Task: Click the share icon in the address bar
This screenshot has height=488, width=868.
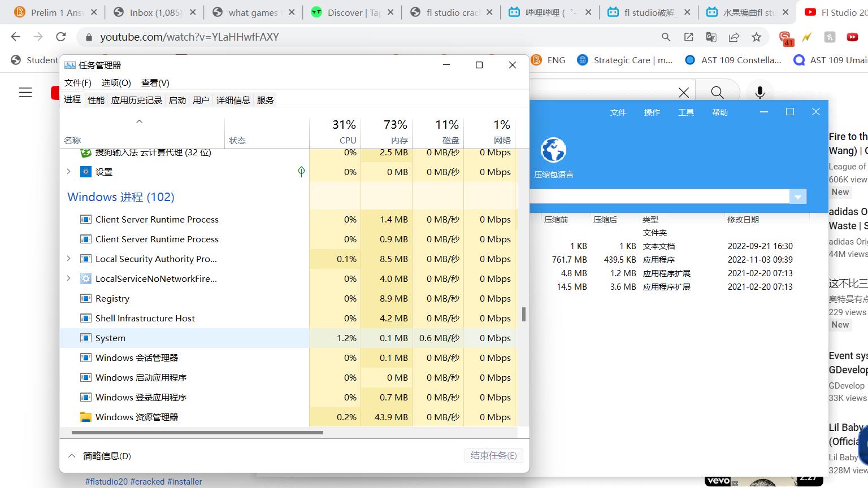Action: tap(734, 37)
